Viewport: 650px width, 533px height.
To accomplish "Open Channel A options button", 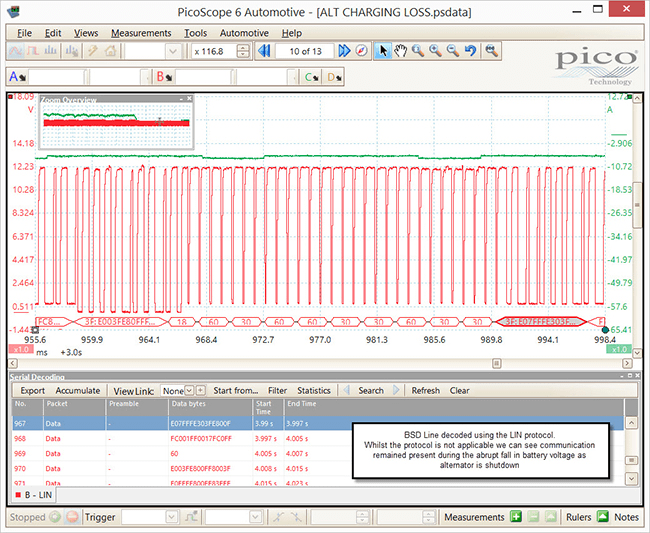I will coord(17,77).
